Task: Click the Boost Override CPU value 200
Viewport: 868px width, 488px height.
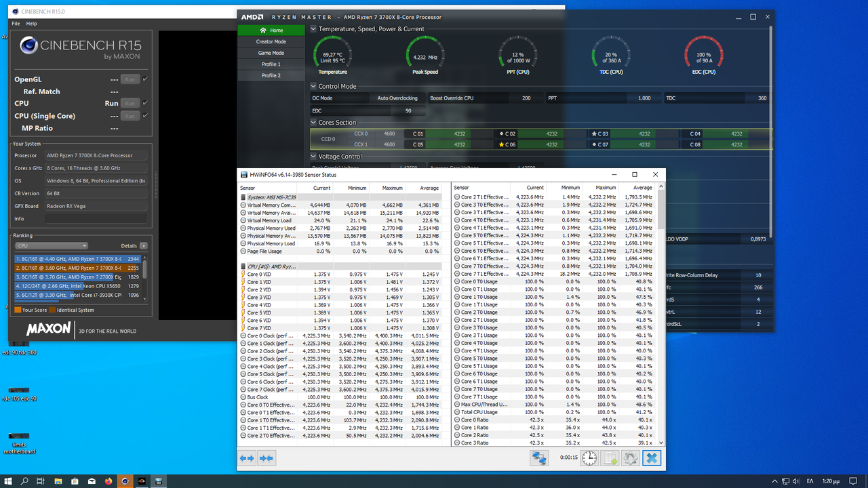Action: point(526,98)
